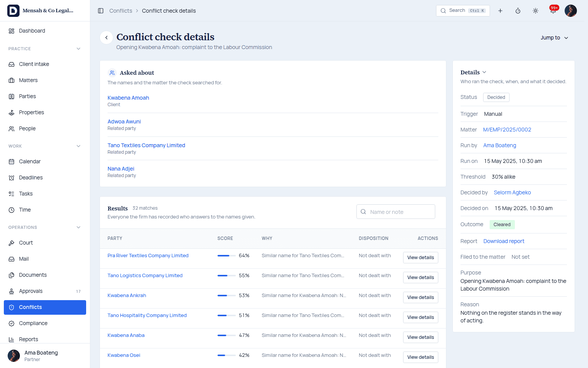
Task: Open Compliance in sidebar
Action: point(45,323)
